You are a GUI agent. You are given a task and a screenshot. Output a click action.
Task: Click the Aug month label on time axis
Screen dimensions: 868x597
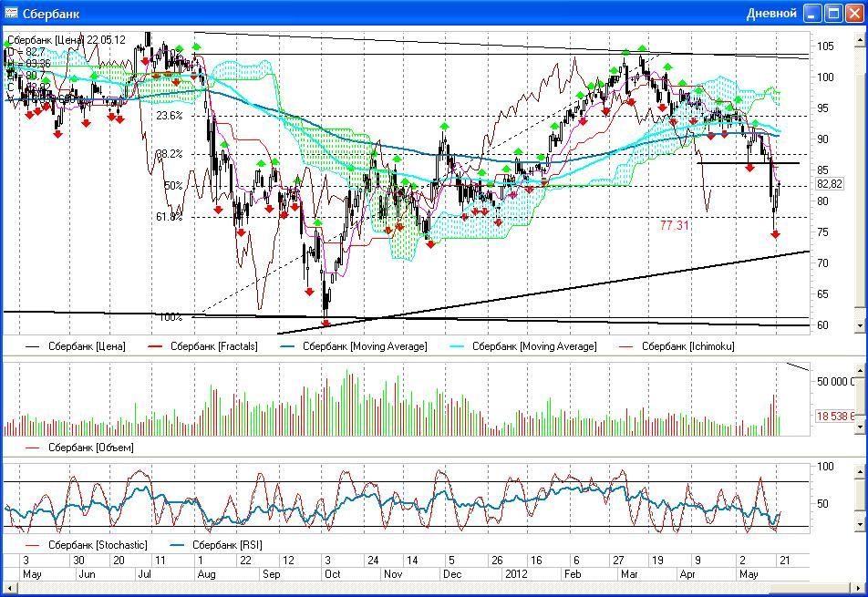[206, 574]
